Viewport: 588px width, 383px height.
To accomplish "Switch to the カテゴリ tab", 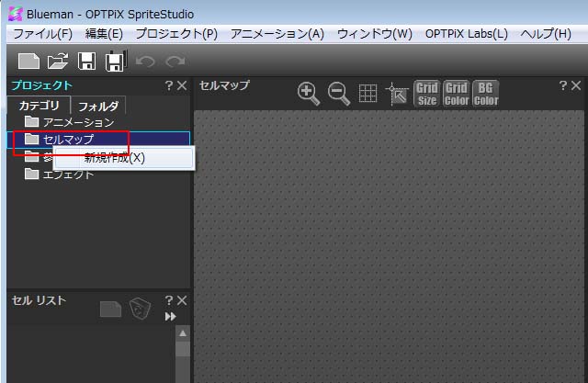I will pos(39,106).
